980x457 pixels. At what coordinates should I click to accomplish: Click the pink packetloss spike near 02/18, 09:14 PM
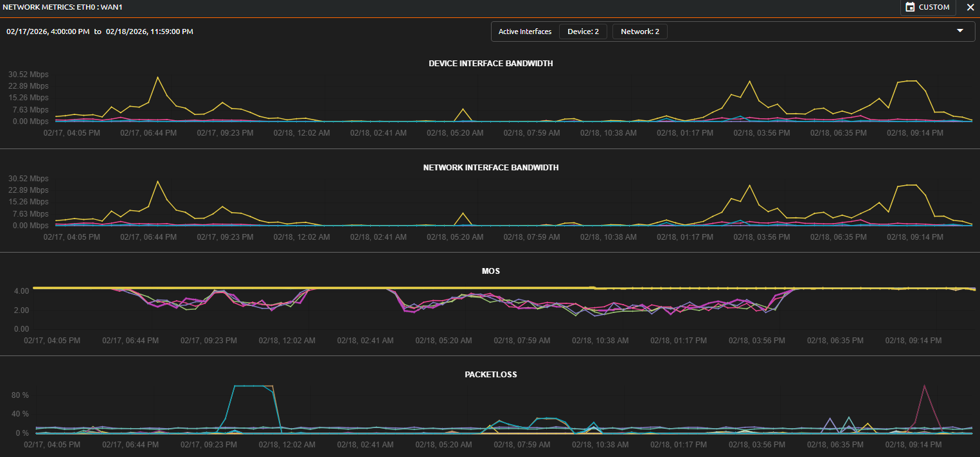coord(925,386)
